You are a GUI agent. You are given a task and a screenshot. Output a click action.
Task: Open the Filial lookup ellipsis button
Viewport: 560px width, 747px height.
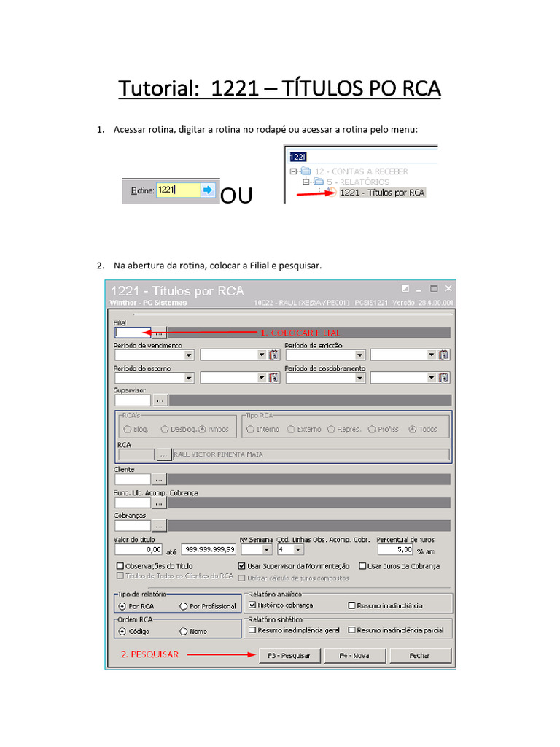(159, 333)
